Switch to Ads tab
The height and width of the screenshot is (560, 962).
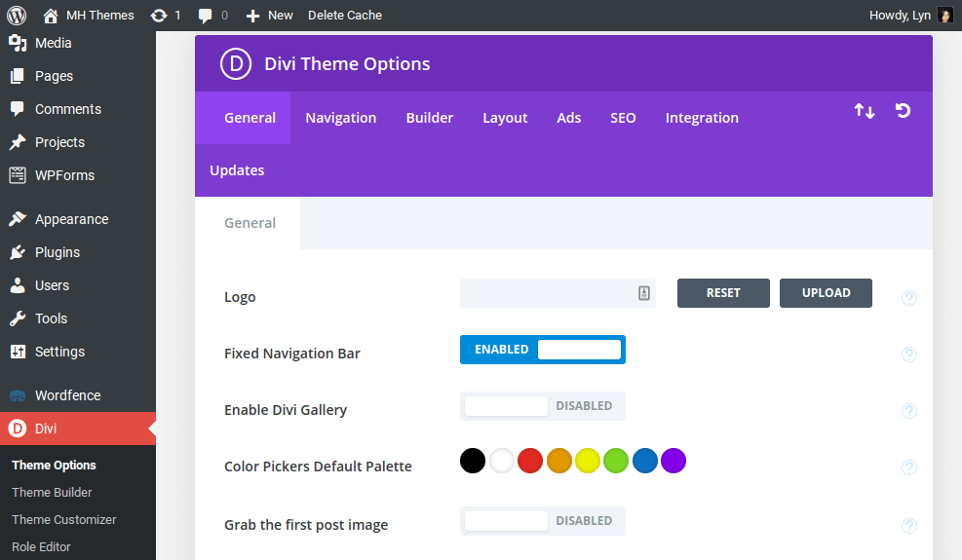pos(569,118)
